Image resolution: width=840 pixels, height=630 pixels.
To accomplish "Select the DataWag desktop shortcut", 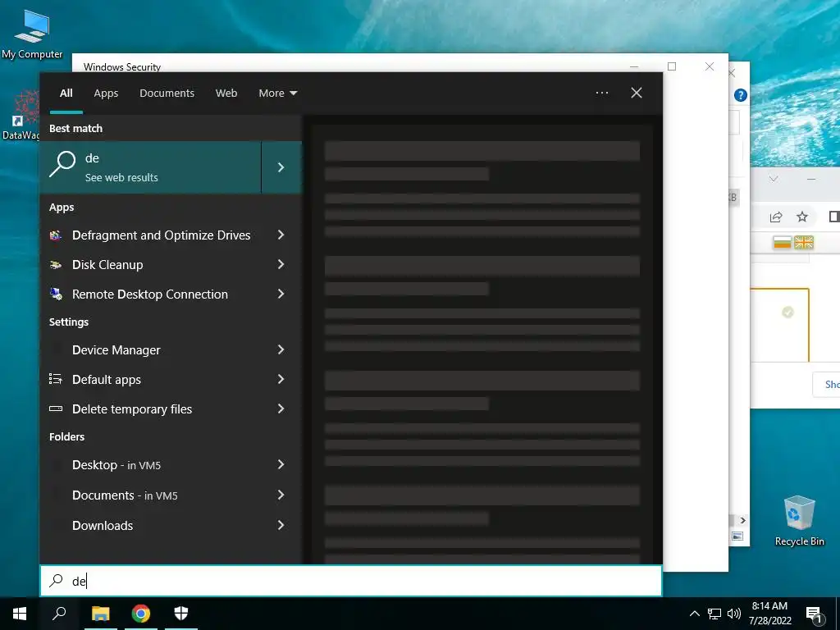I will coord(21,116).
